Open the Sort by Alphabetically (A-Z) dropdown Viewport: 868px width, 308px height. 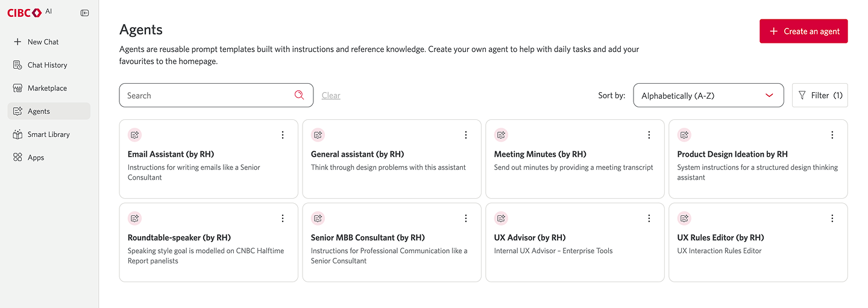(708, 95)
